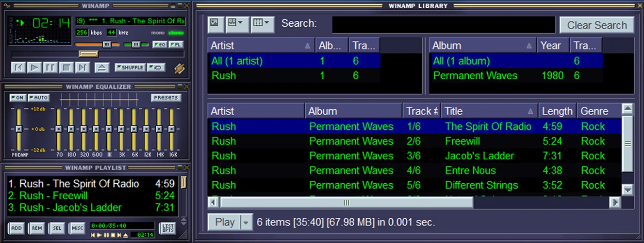The height and width of the screenshot is (243, 644).
Task: Click the 600 Hz equalizer band slider
Action: pos(96,130)
